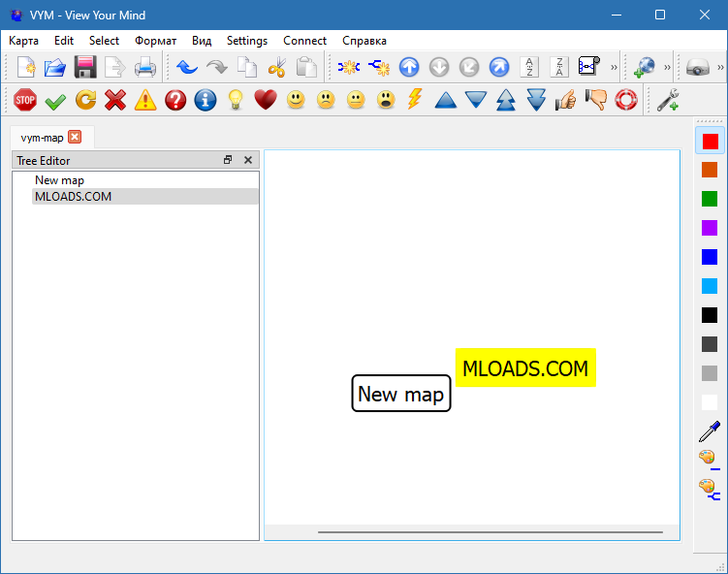Move branch up with blue up-arrow circle
Viewport: 728px width, 574px height.
[x=409, y=67]
